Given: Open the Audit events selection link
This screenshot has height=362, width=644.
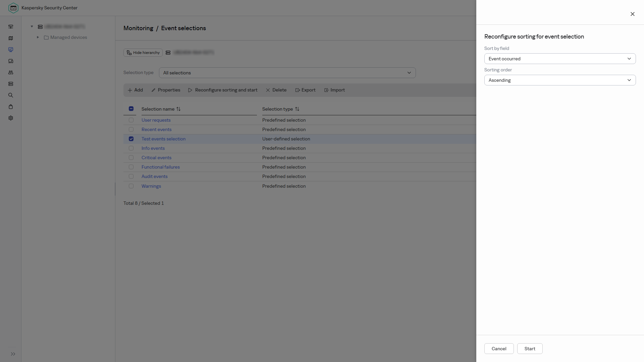Looking at the screenshot, I should click(154, 176).
